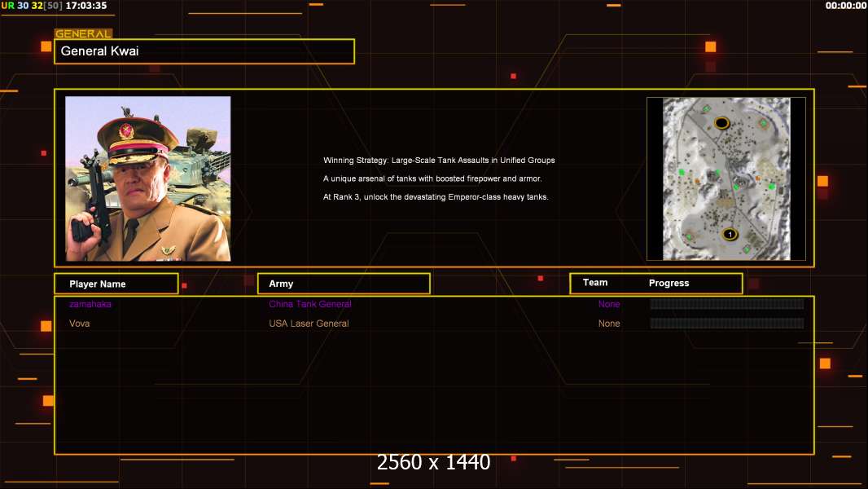The height and width of the screenshot is (489, 868).
Task: Click China Tank General army entry
Action: click(x=310, y=304)
